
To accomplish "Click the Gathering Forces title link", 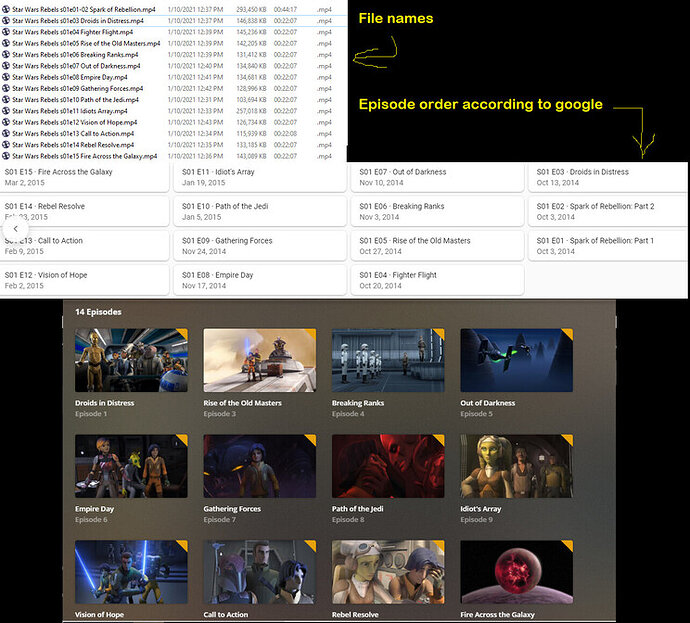I will pos(232,509).
